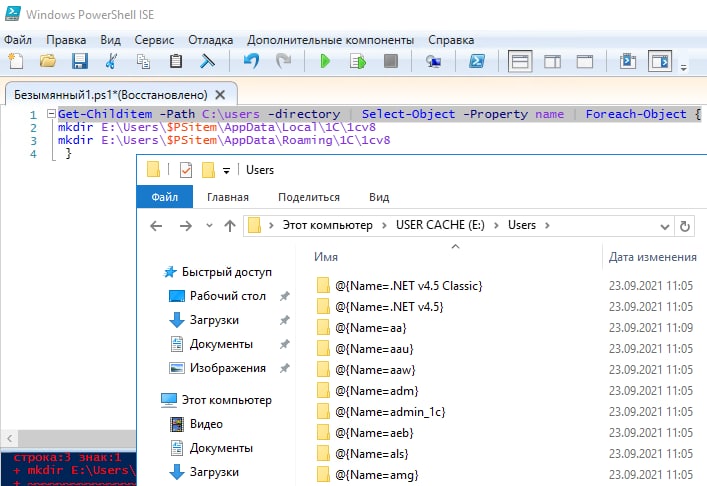Open a script with the folder icon
Screen dimensions: 707x486
point(47,61)
